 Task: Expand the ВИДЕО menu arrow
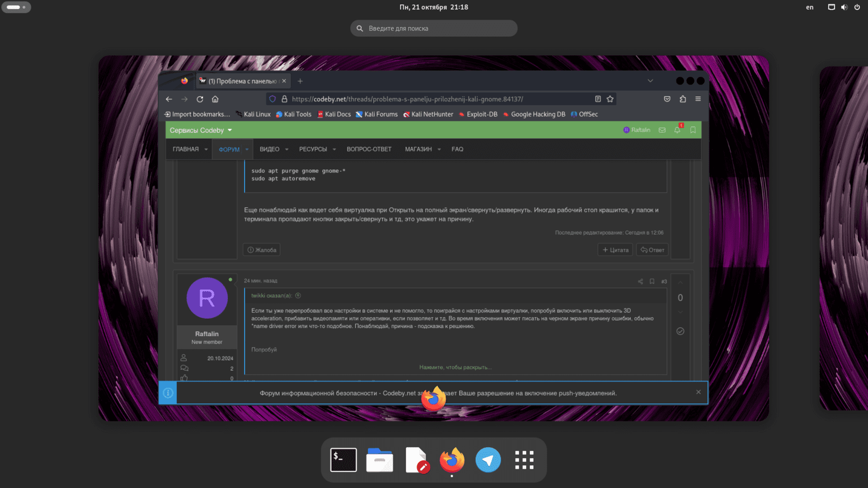[286, 150]
